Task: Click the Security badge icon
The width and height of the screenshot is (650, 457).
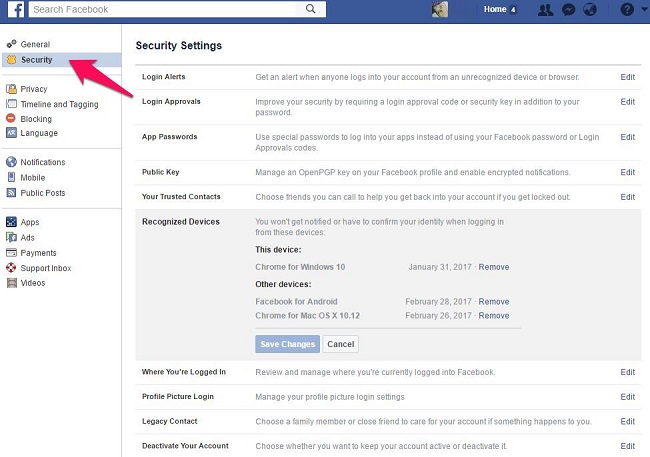Action: tap(12, 60)
